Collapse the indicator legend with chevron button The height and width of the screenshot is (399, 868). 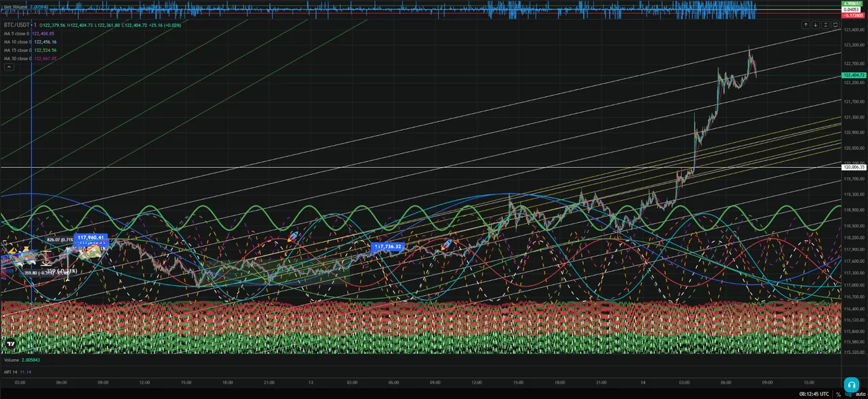pos(9,67)
